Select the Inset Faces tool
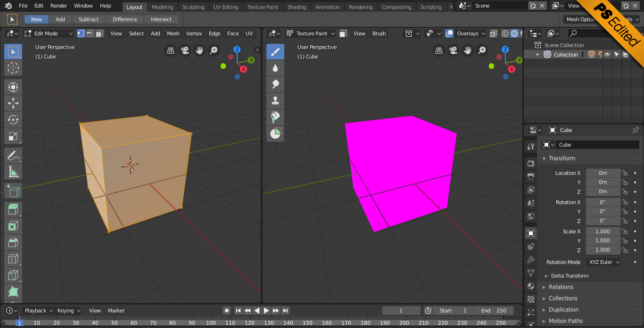The height and width of the screenshot is (328, 644). [x=13, y=226]
